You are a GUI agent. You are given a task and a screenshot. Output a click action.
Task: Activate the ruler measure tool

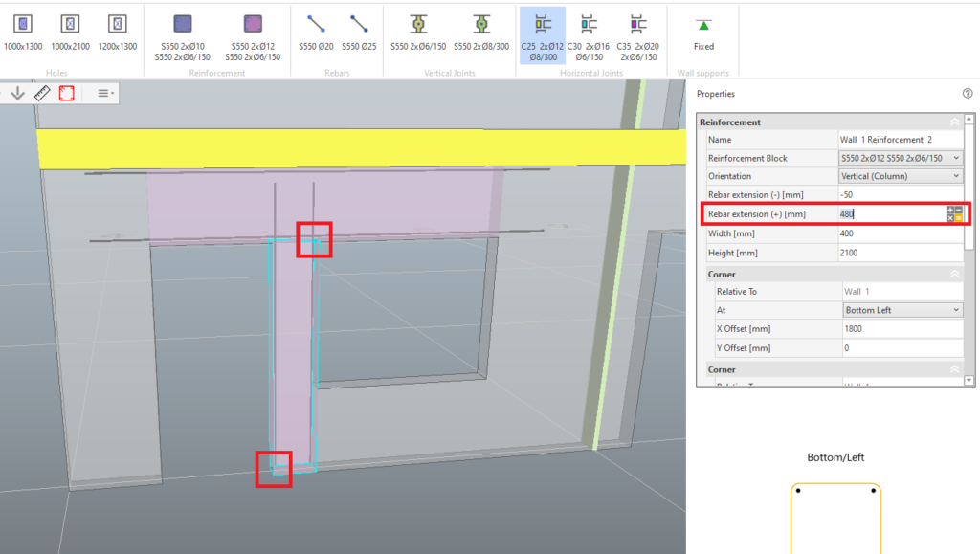pos(42,93)
